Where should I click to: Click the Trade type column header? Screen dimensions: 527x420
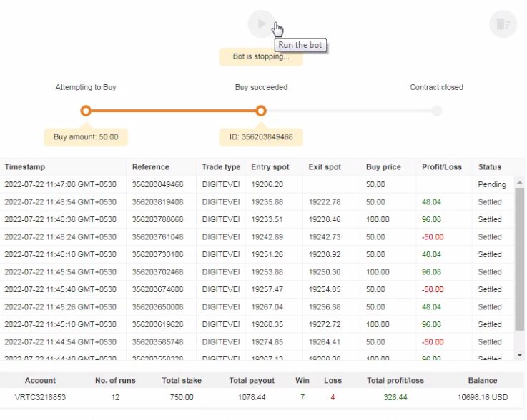click(x=221, y=167)
